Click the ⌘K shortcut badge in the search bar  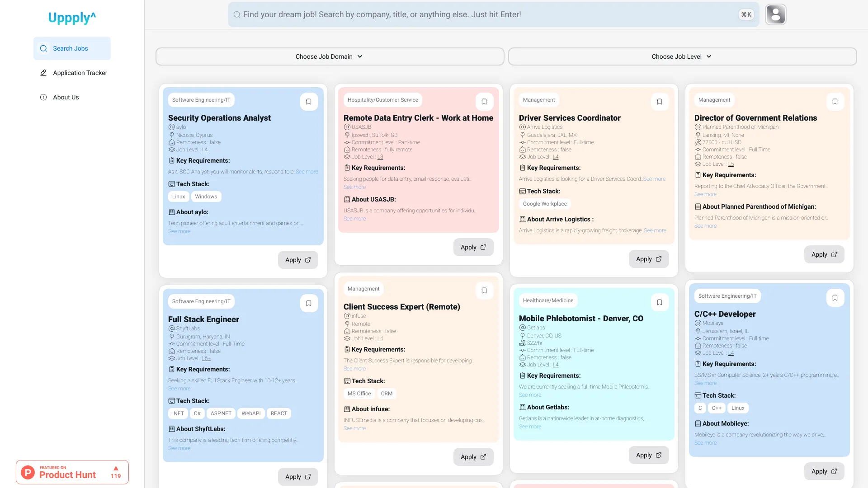click(x=746, y=14)
